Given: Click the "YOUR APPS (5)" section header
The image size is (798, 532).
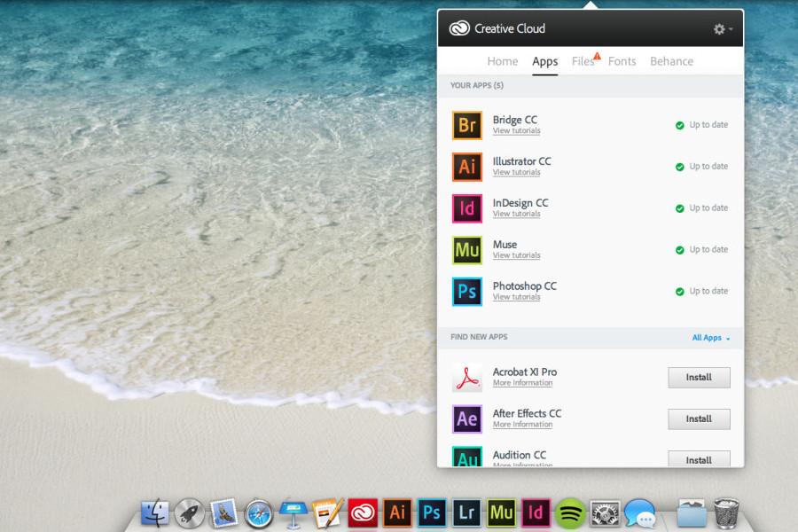Looking at the screenshot, I should coord(477,85).
